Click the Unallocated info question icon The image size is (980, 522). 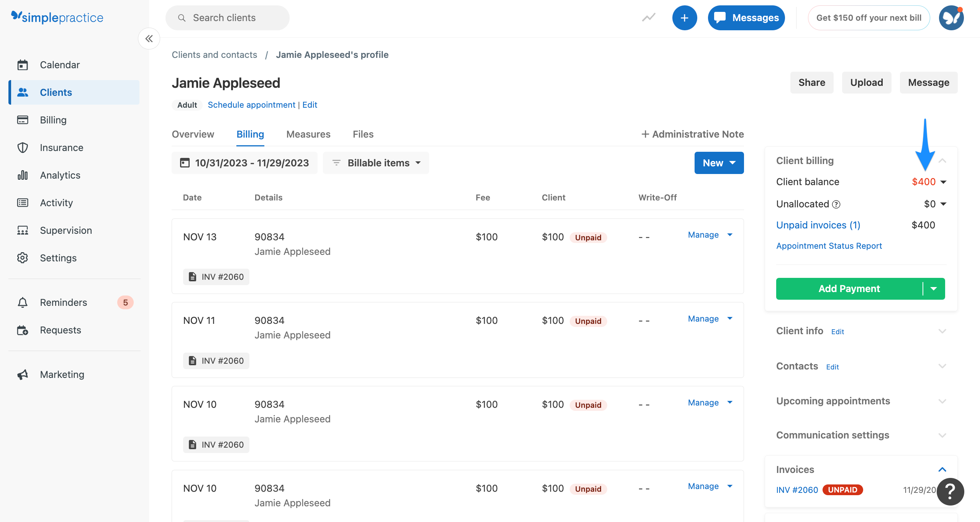click(x=836, y=204)
